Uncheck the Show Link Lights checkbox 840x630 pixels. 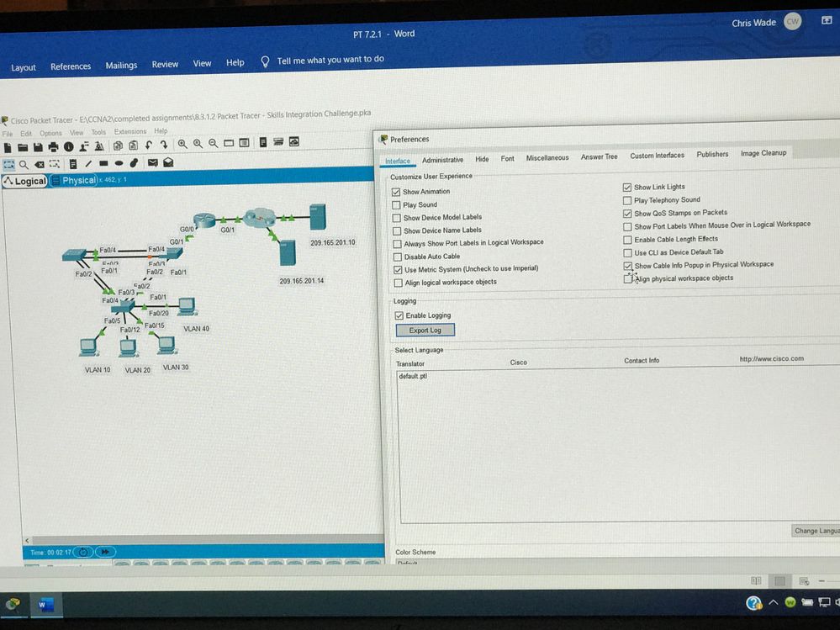(x=626, y=188)
